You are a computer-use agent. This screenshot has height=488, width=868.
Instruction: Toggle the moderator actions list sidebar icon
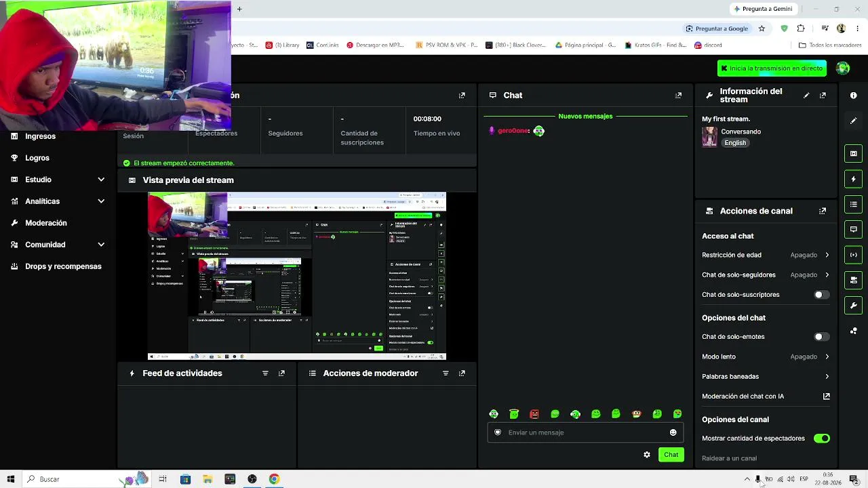click(x=853, y=204)
